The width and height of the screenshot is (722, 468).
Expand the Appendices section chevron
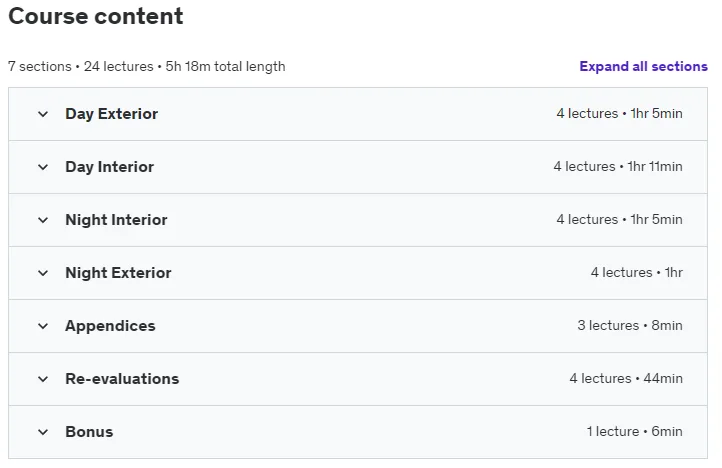coord(43,326)
